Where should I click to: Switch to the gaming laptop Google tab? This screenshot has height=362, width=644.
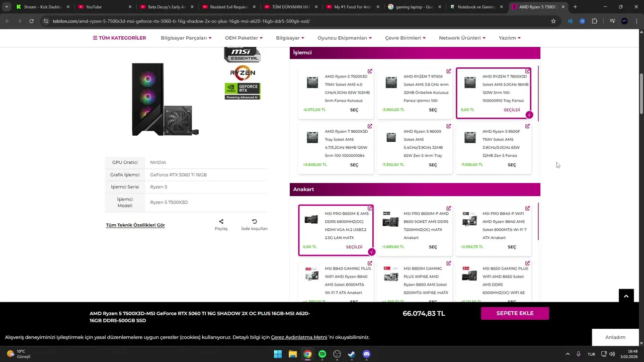coord(414,7)
